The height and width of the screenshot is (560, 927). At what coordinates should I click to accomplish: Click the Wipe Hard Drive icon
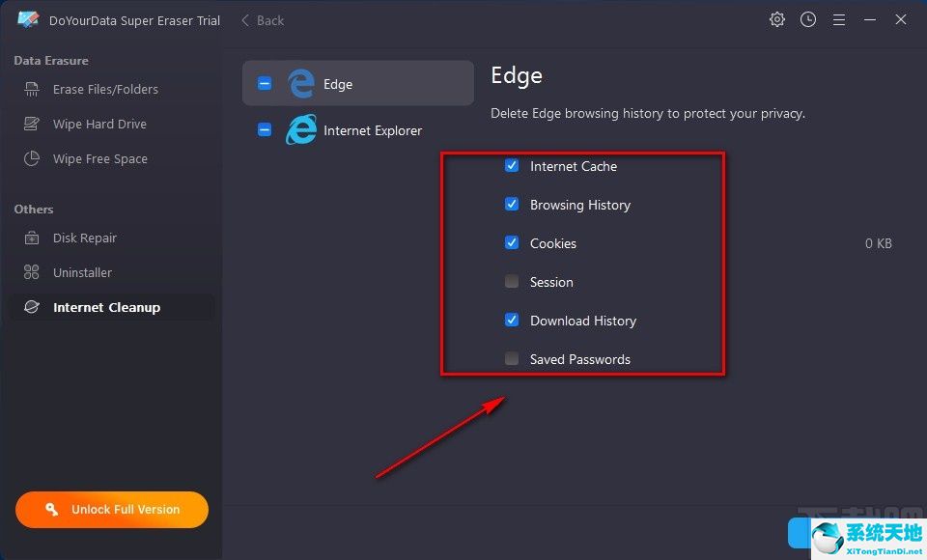[31, 124]
